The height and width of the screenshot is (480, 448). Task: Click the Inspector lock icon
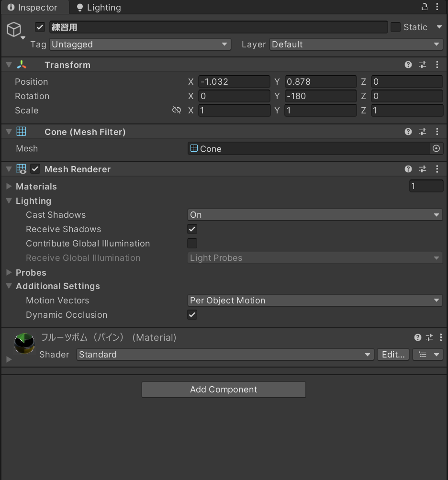pyautogui.click(x=424, y=7)
